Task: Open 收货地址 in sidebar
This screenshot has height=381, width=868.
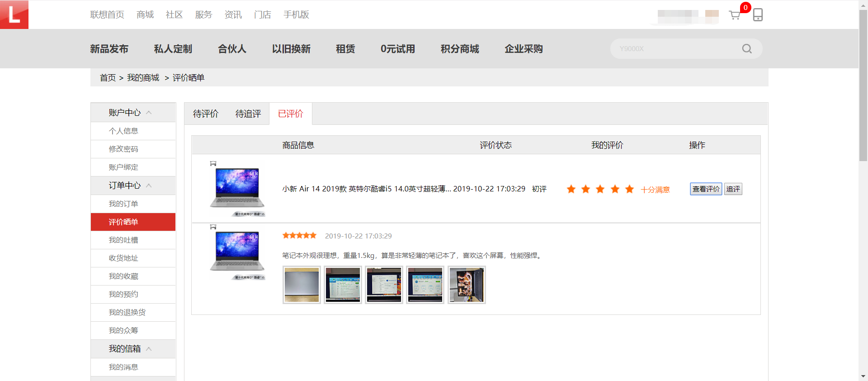Action: (133, 258)
